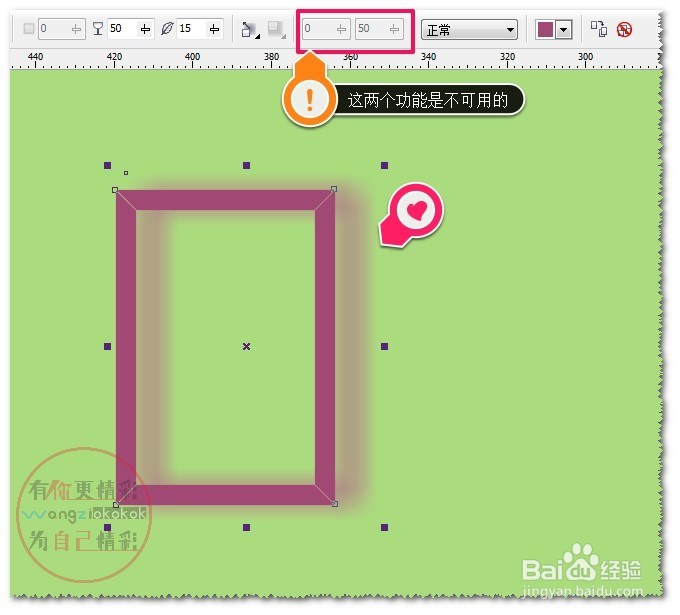Click the purple shadow color swatch

pos(545,30)
